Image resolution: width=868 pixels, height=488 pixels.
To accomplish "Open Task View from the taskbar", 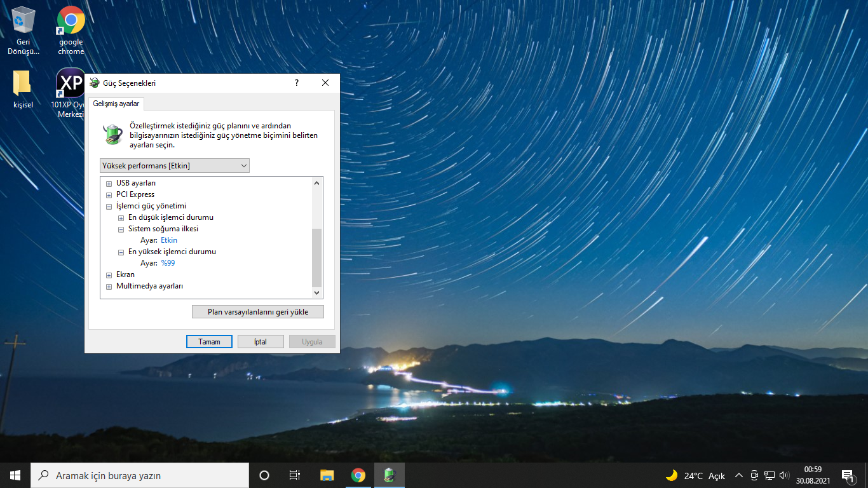I will click(x=295, y=475).
